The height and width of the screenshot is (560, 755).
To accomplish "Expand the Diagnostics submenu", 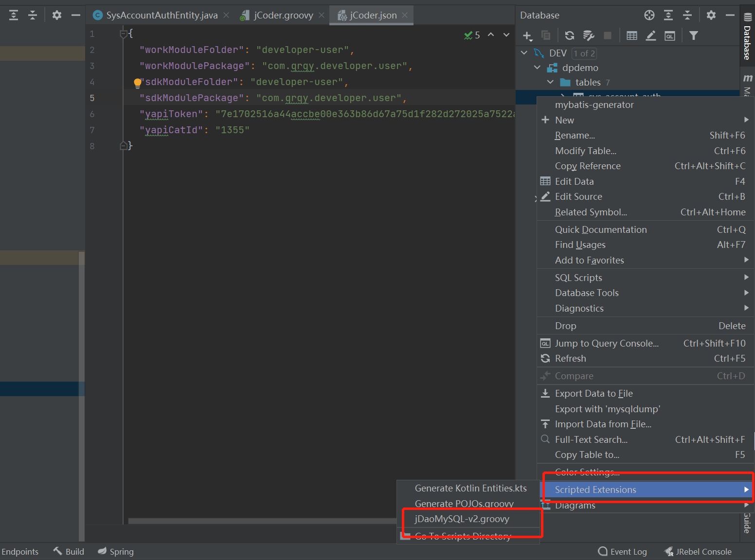I will click(646, 308).
